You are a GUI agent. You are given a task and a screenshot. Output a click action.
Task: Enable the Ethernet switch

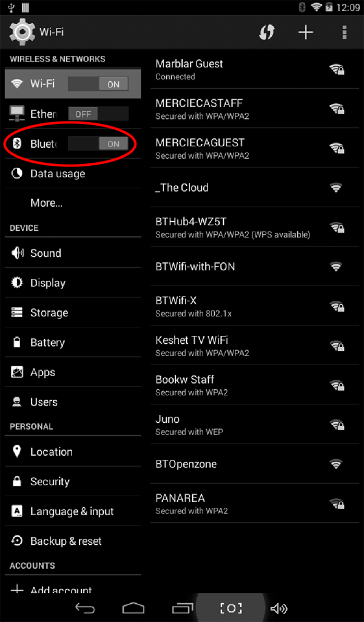[x=98, y=114]
